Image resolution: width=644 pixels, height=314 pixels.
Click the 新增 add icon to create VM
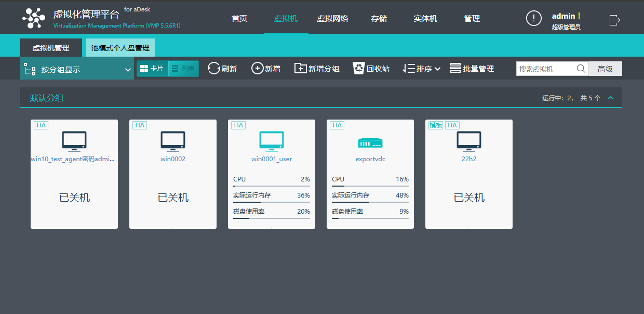point(257,68)
